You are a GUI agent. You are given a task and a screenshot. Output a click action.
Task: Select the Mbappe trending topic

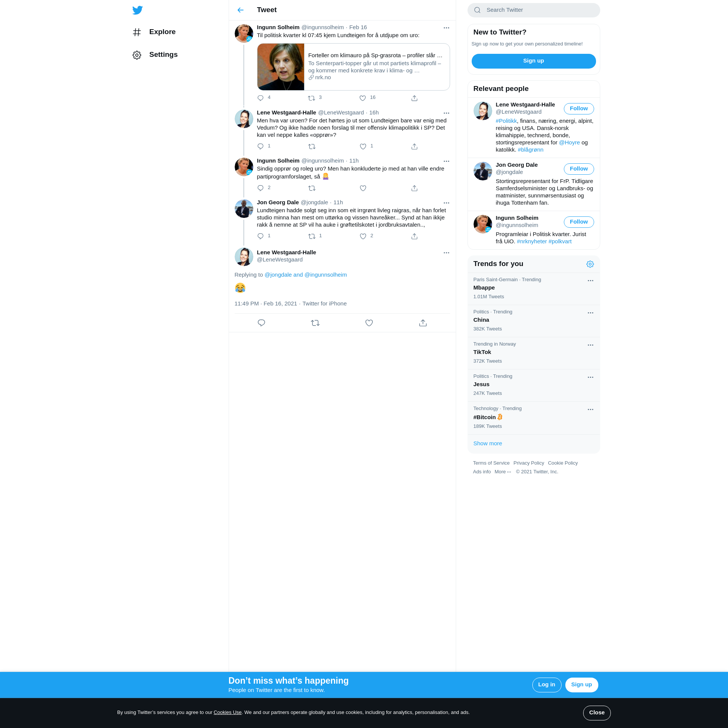point(533,289)
